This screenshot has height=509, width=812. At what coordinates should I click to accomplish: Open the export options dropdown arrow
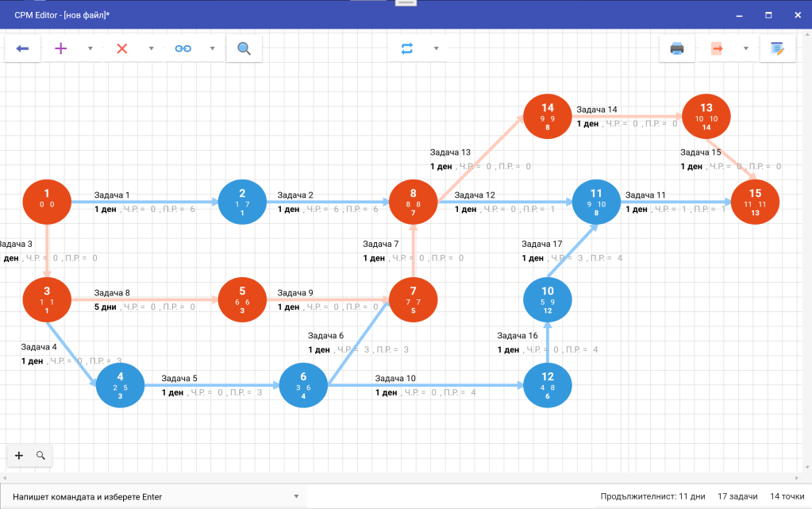tap(745, 48)
